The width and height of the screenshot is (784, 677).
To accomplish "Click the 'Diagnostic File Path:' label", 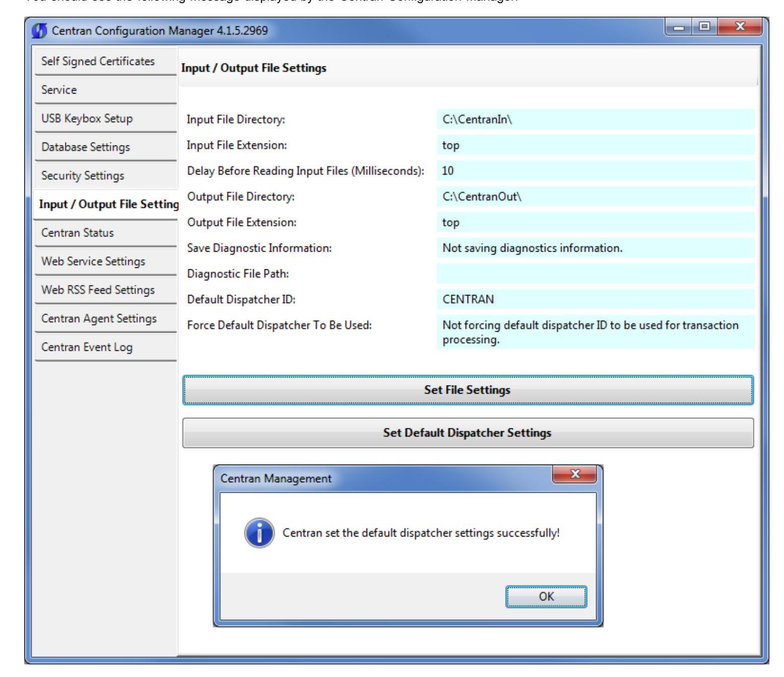I will (238, 274).
